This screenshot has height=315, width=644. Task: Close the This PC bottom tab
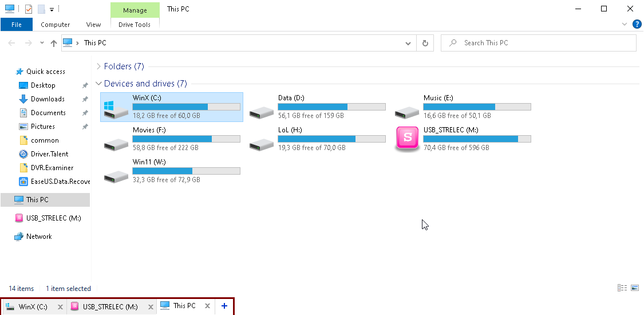[x=207, y=306]
